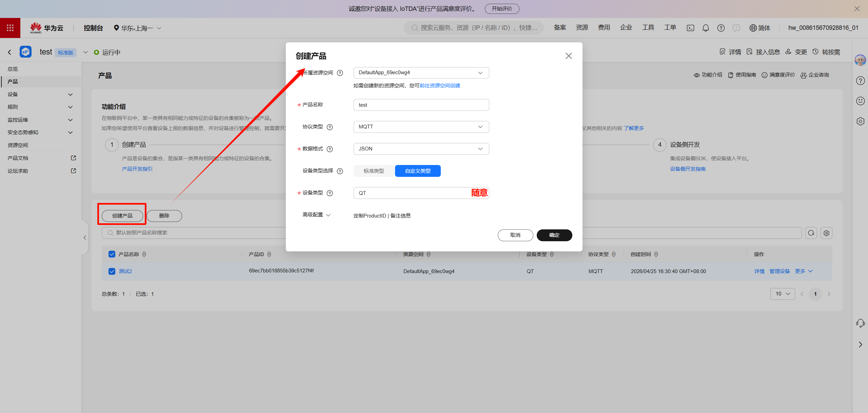Open the 数据格式 JSON dropdown
Screen dimensions: 868x413
click(421, 149)
